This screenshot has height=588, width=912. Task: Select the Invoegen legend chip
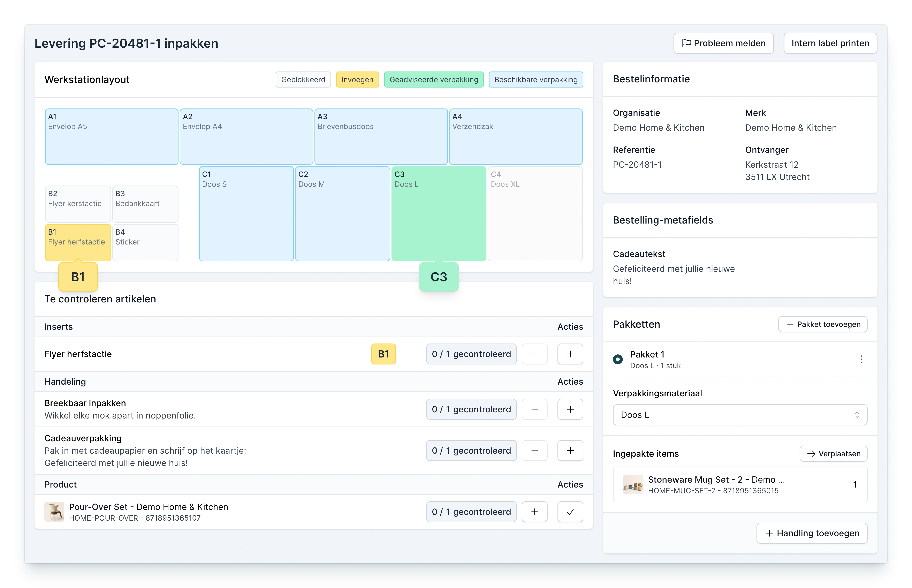coord(357,80)
